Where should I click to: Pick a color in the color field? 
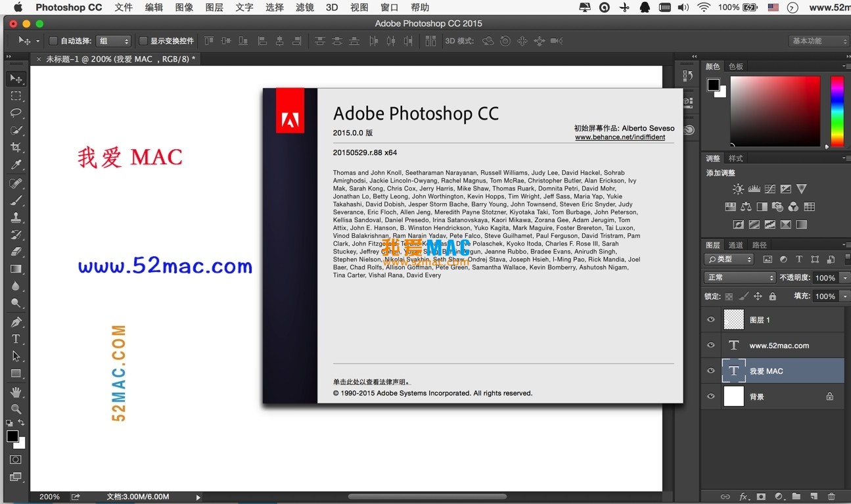(x=775, y=111)
